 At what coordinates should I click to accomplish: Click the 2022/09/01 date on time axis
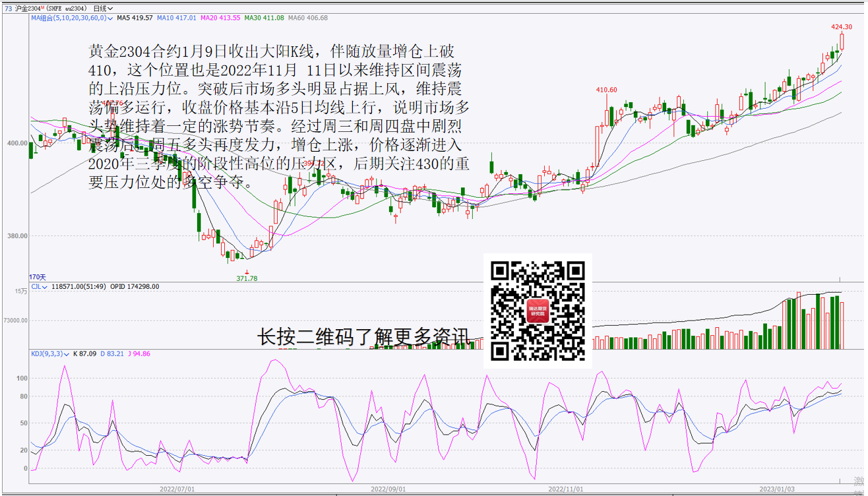click(388, 489)
